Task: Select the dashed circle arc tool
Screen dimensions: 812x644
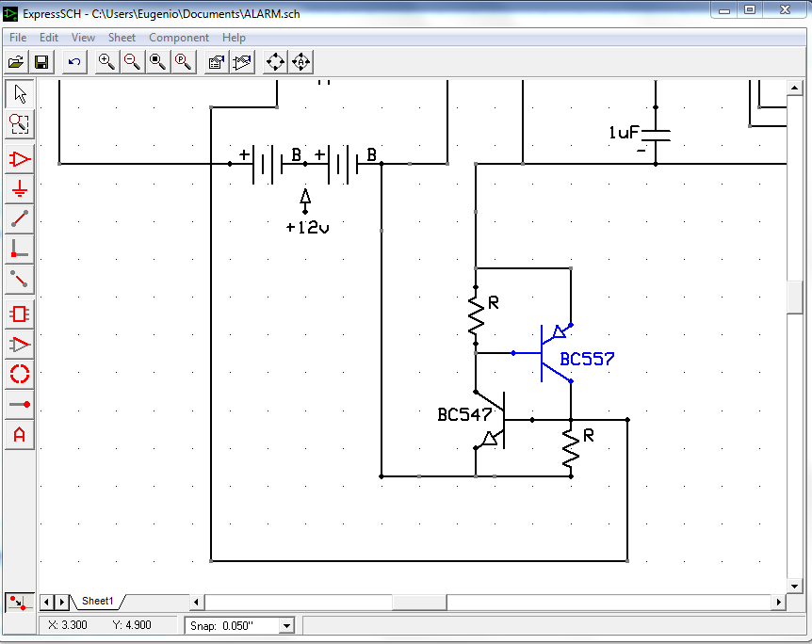Action: tap(20, 375)
